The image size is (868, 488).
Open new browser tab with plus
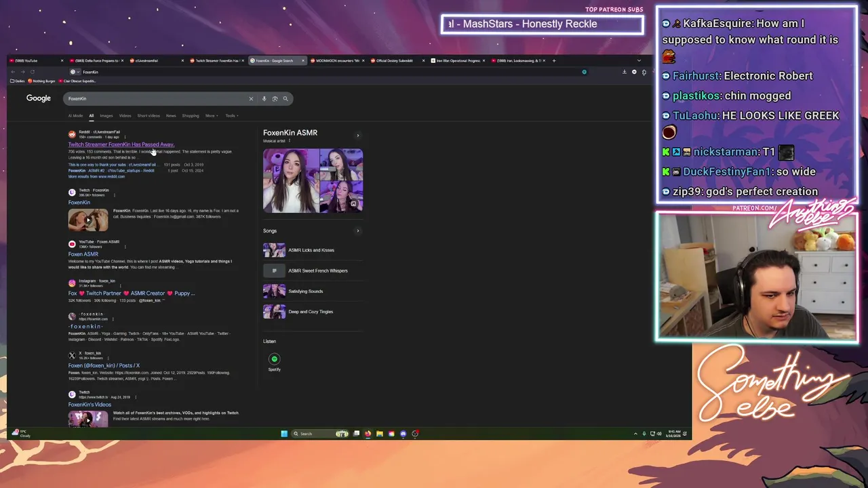554,61
